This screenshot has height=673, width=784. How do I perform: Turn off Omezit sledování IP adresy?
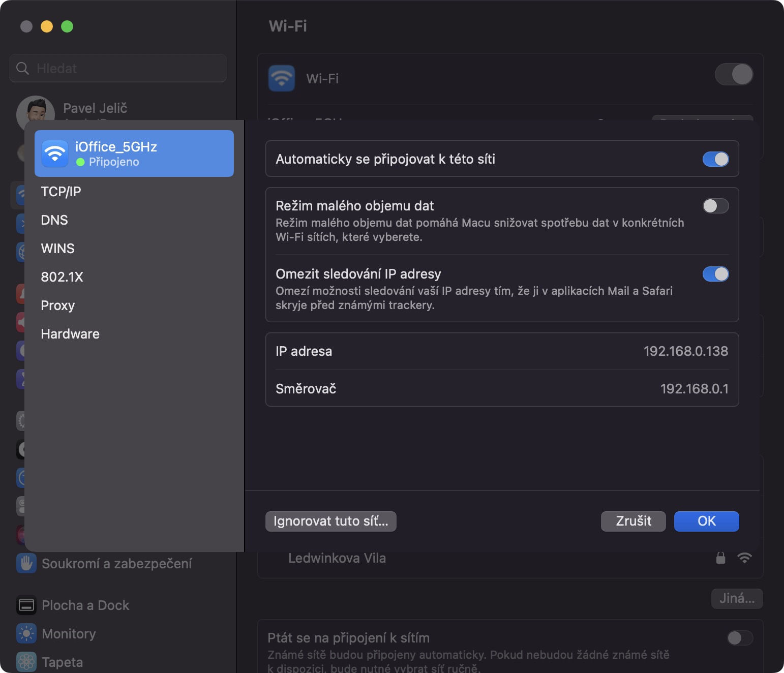pyautogui.click(x=715, y=274)
